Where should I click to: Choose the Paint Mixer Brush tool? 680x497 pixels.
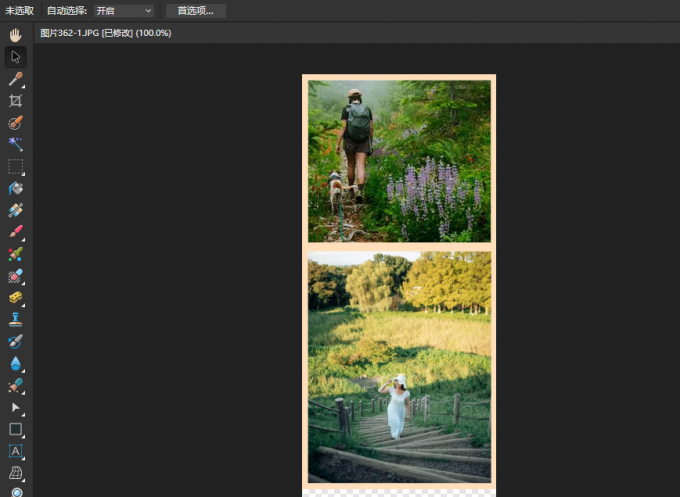[16, 254]
